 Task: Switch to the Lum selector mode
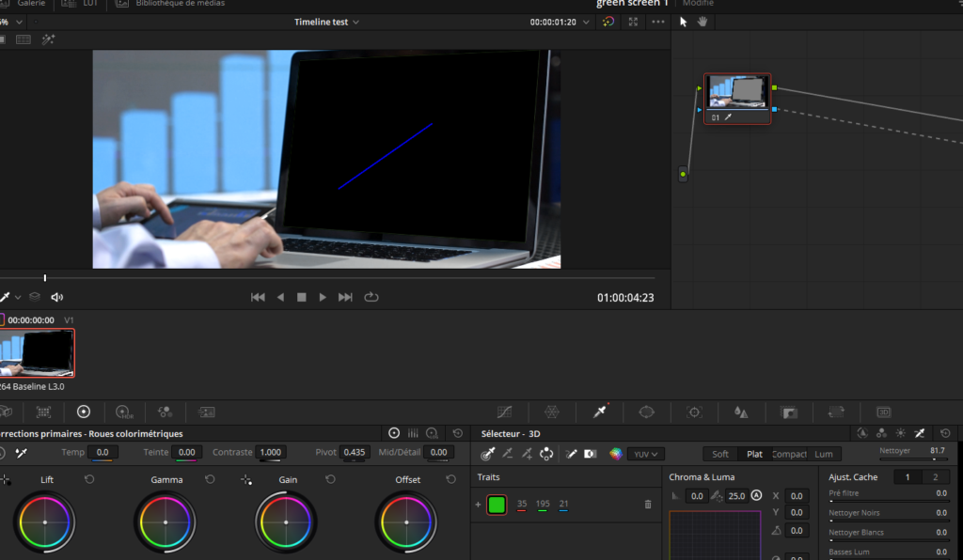823,454
